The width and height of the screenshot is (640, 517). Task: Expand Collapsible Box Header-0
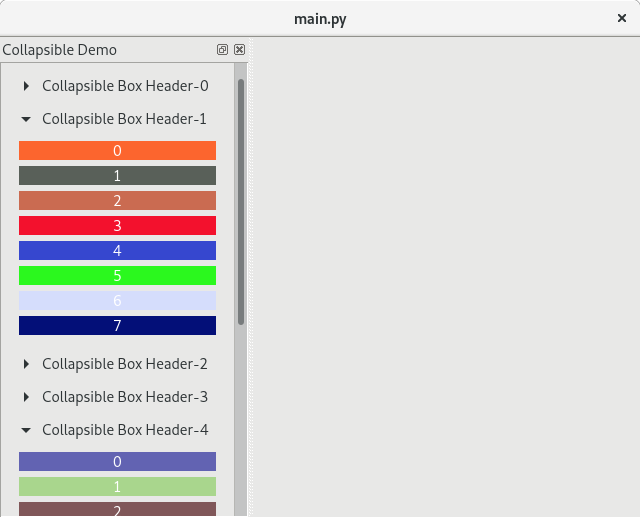click(x=27, y=87)
